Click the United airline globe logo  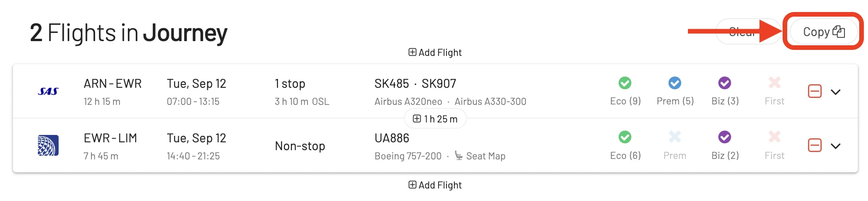pos(48,146)
